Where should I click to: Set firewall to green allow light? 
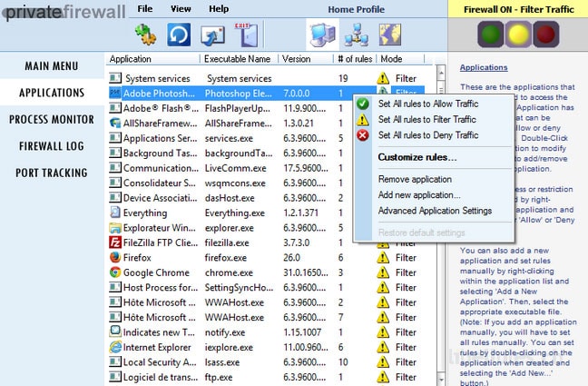point(491,35)
